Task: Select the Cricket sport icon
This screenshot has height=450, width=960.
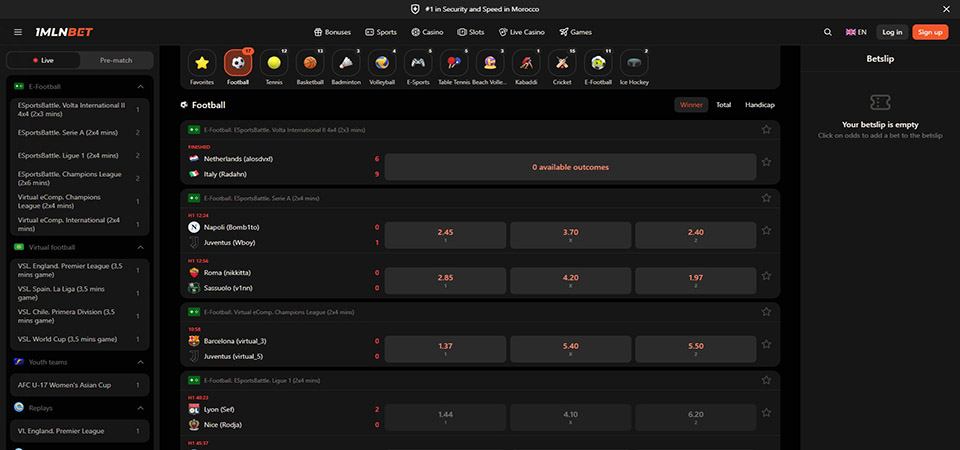Action: pos(562,62)
